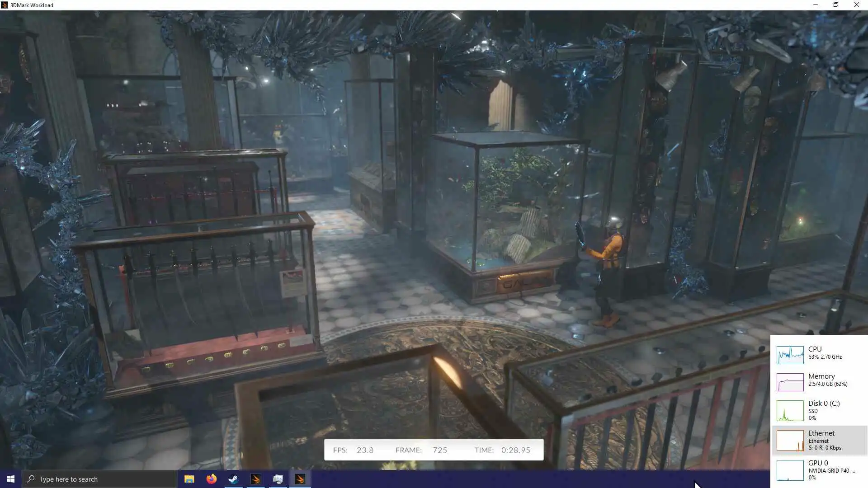Click the magnifier icon in taskbar search
Image resolution: width=868 pixels, height=488 pixels.
point(31,479)
